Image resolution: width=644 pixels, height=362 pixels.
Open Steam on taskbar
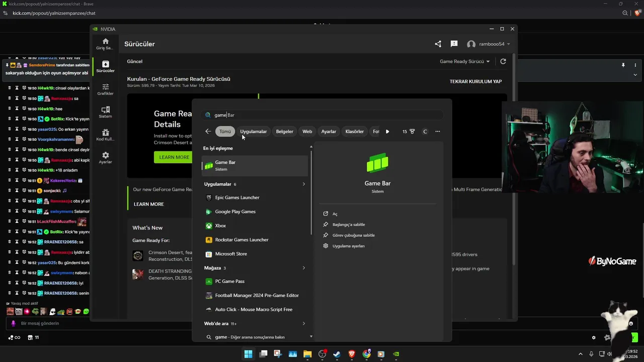point(337,354)
